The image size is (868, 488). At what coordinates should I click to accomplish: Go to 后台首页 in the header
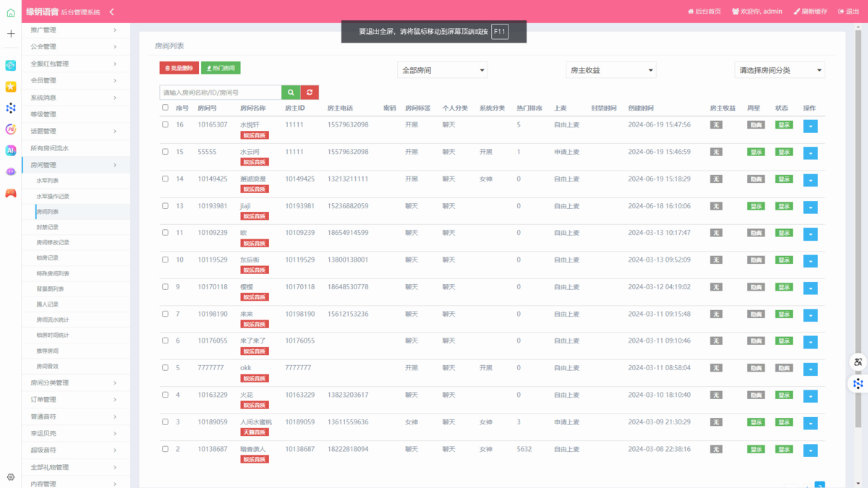point(704,12)
